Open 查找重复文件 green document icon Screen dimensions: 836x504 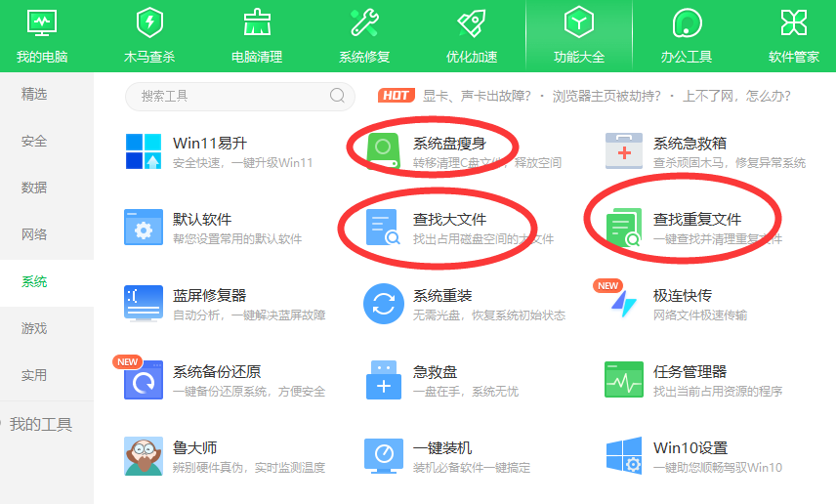pyautogui.click(x=624, y=228)
